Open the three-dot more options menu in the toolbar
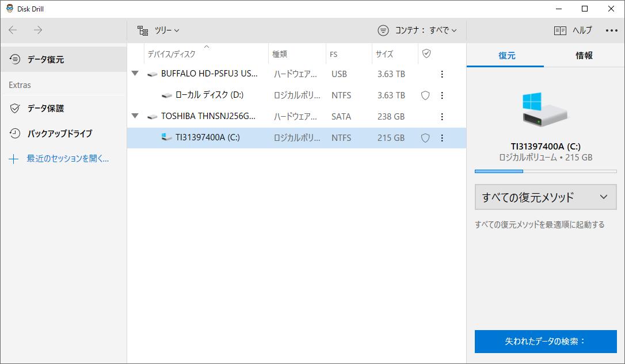Viewport: 625px width, 364px height. tap(611, 30)
